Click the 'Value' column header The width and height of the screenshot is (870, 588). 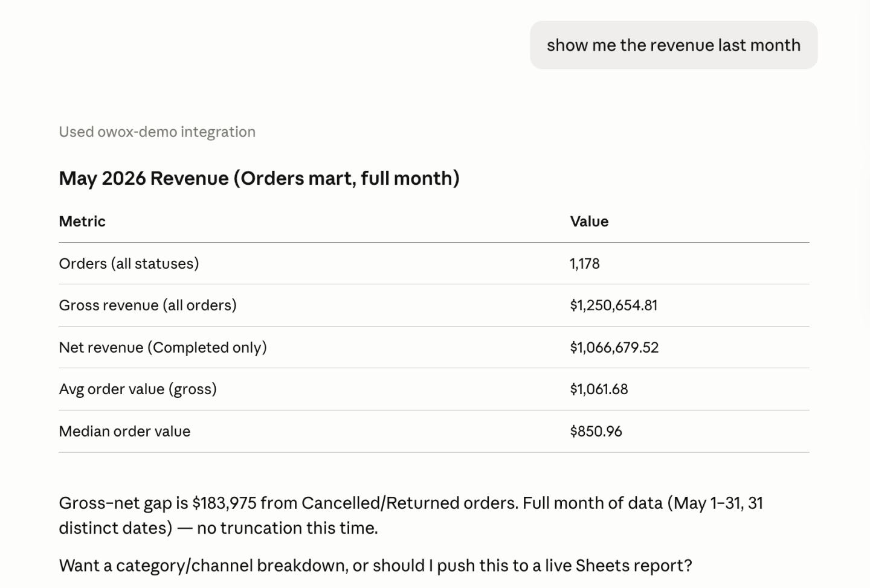point(589,222)
